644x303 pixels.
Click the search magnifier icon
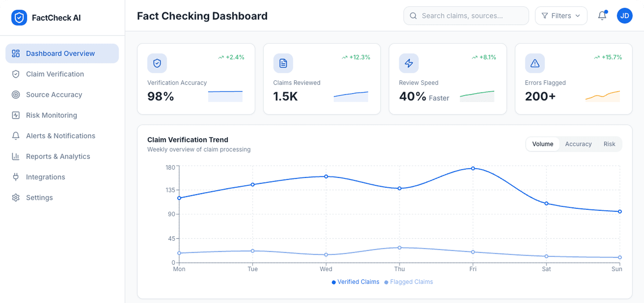(x=413, y=16)
